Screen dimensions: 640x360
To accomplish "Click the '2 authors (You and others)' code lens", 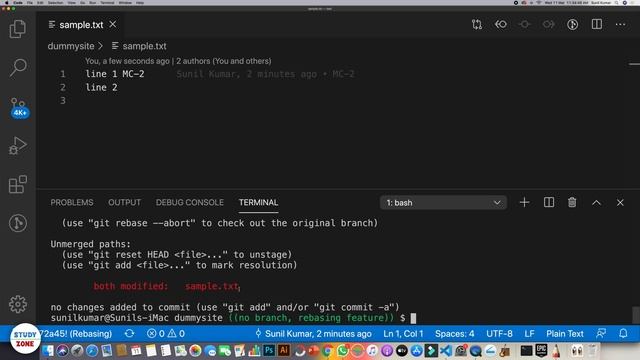I will coord(224,61).
